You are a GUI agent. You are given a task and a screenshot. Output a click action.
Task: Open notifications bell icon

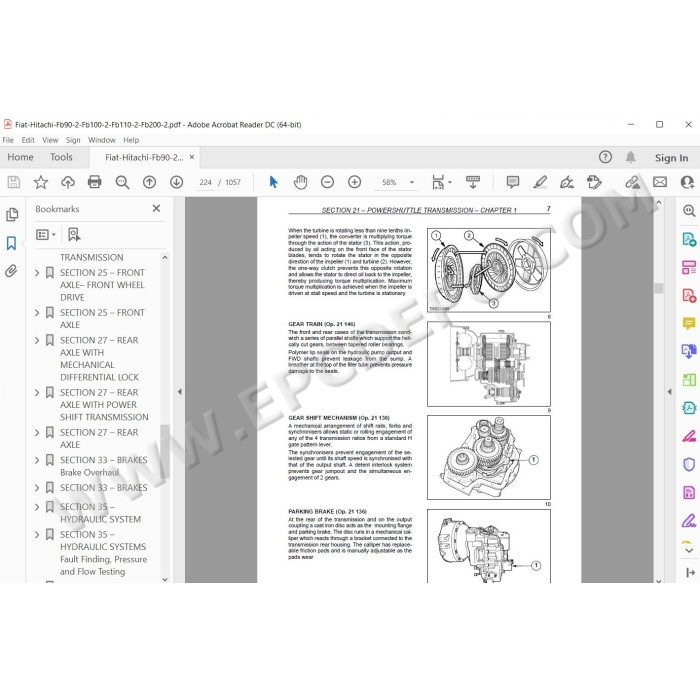pos(630,157)
